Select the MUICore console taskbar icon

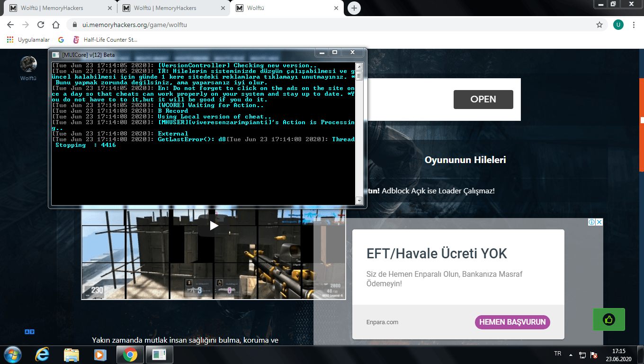click(160, 355)
